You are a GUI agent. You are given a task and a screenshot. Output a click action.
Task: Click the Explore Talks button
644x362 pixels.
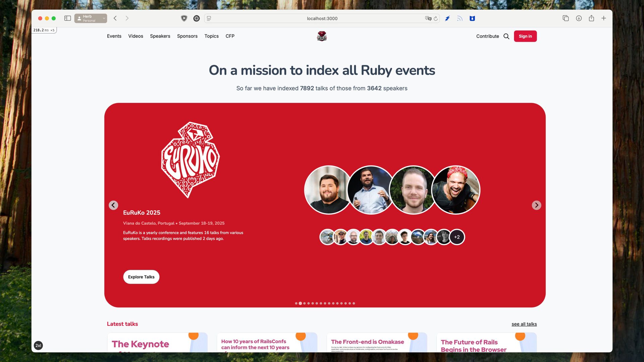pos(141,277)
